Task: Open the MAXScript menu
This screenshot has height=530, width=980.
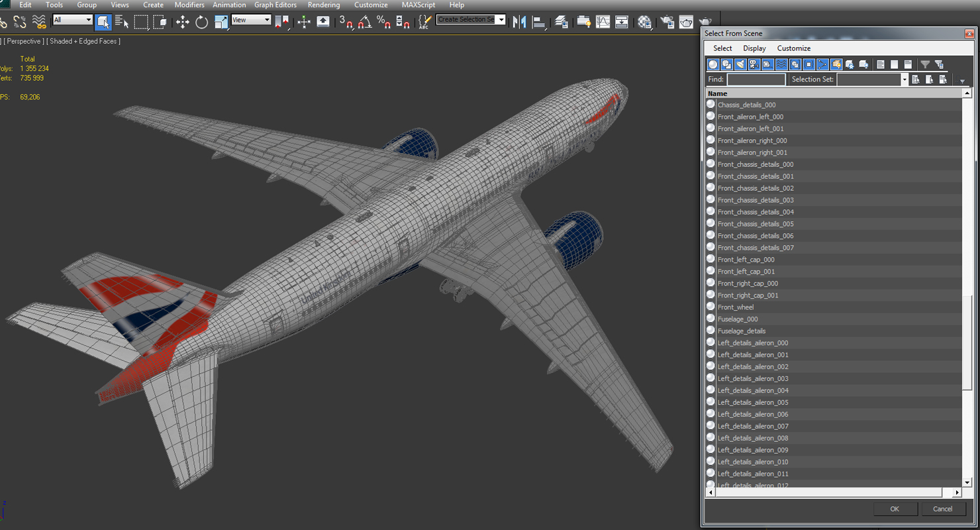Action: click(x=418, y=5)
